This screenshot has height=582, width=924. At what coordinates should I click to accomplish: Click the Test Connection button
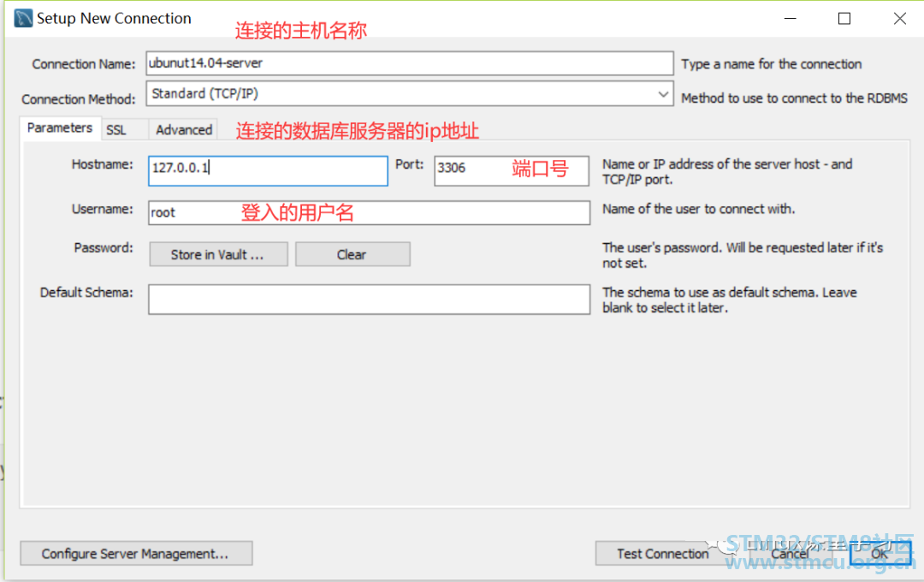[x=662, y=553]
